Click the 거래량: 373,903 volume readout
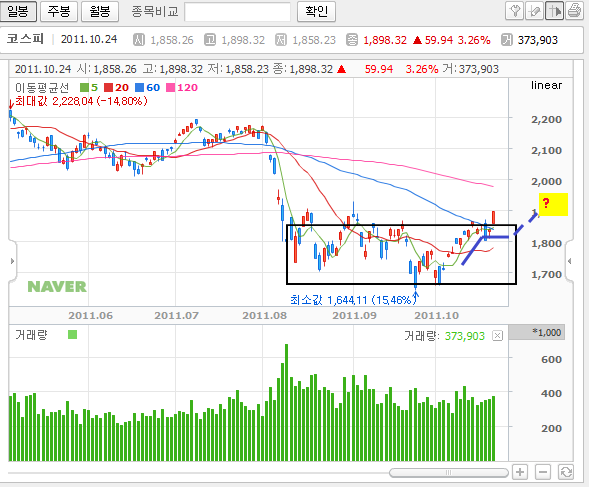This screenshot has height=487, width=591. (x=444, y=335)
